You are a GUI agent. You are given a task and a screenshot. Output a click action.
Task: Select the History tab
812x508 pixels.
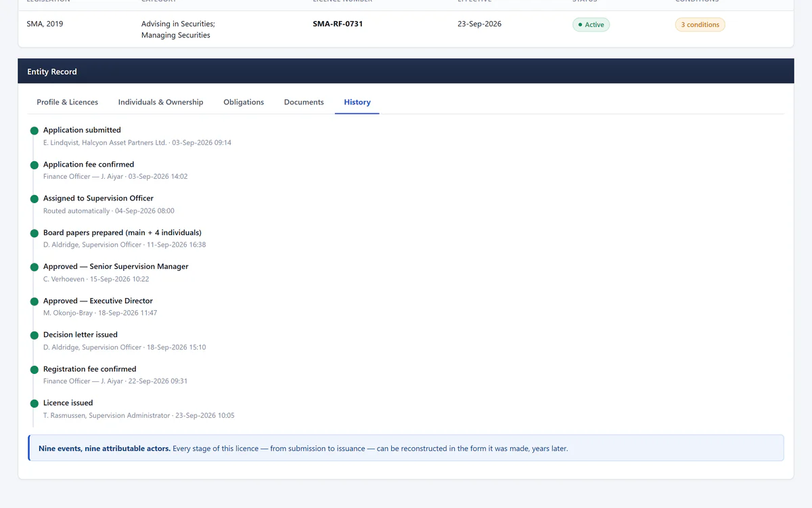pyautogui.click(x=357, y=102)
